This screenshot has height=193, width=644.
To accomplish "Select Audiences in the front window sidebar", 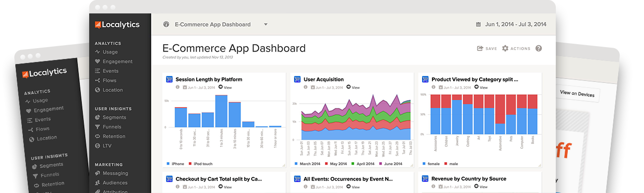I will click(111, 183).
